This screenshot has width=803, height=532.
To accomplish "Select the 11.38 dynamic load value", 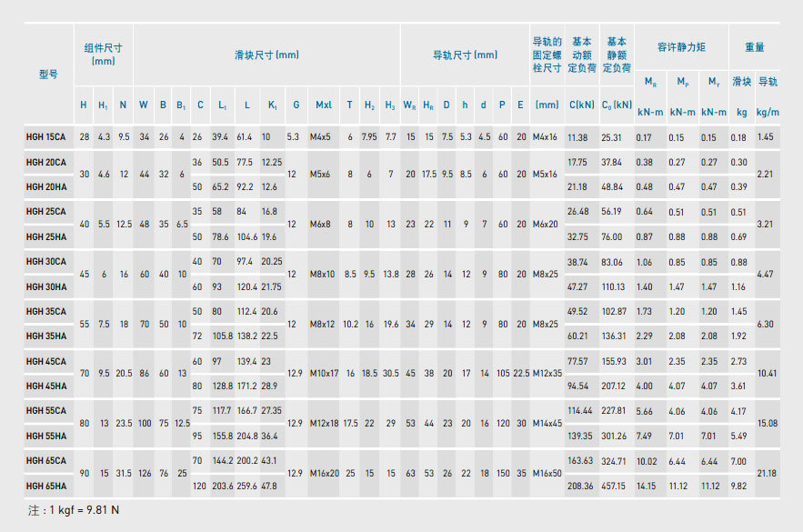I will (x=577, y=137).
